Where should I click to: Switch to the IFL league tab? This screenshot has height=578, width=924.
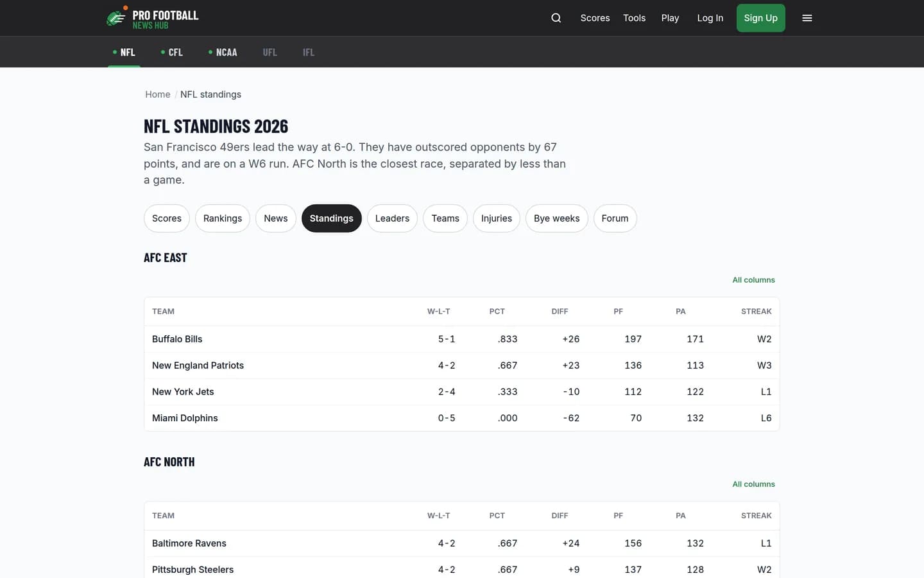click(309, 52)
